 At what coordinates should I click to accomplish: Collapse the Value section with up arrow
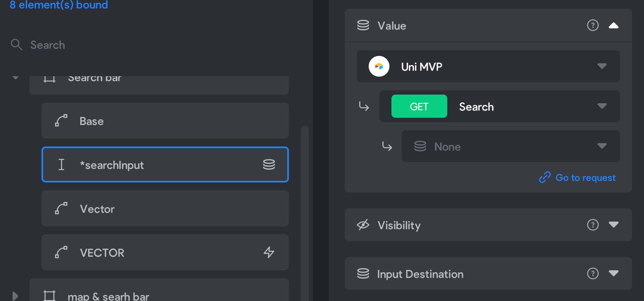(x=614, y=26)
